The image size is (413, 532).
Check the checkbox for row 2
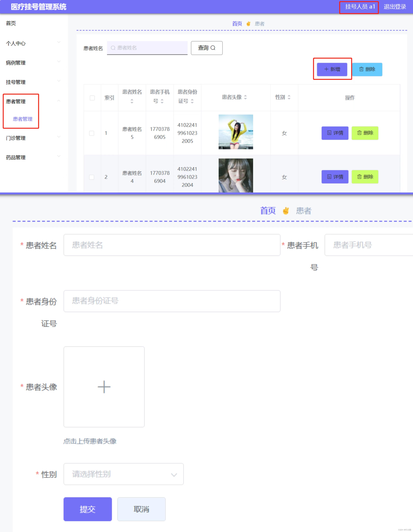(x=92, y=177)
